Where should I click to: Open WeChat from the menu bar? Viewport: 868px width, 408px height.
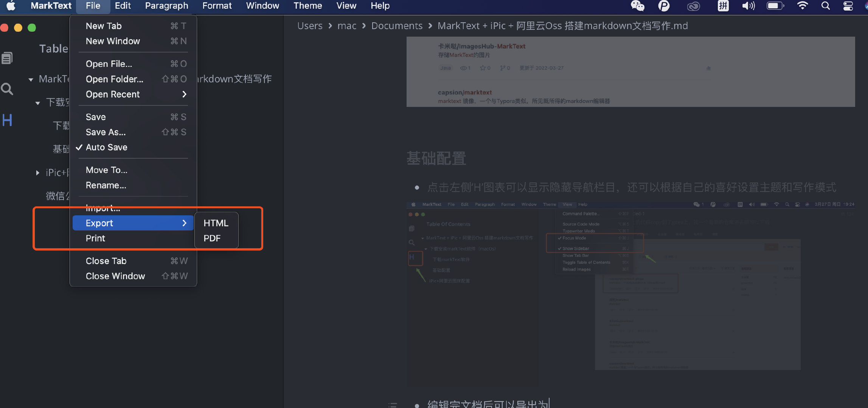coord(637,6)
